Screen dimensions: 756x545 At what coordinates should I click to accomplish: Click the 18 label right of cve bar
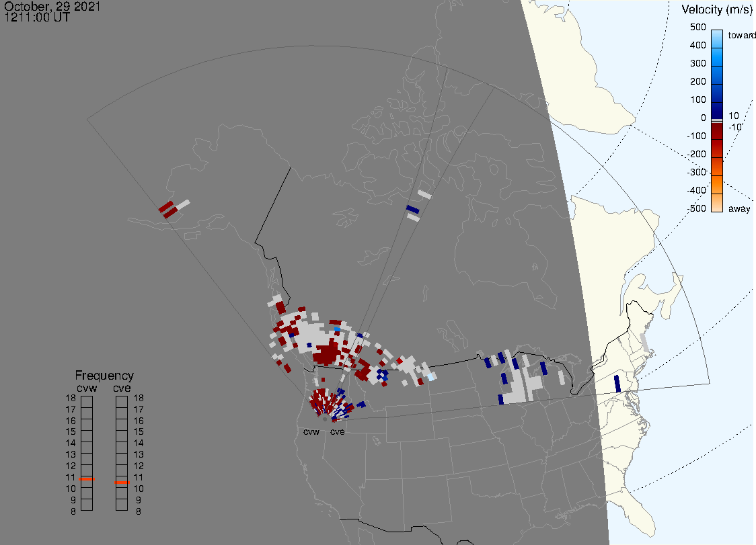click(x=139, y=398)
